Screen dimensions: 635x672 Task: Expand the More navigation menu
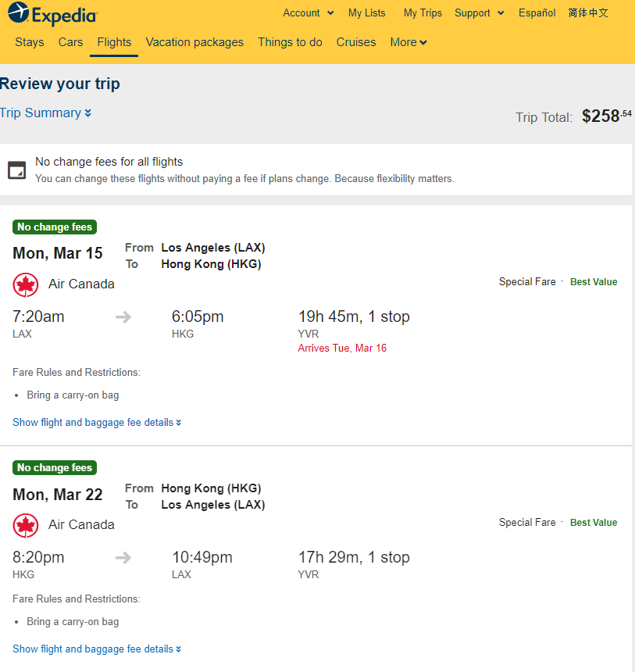408,42
